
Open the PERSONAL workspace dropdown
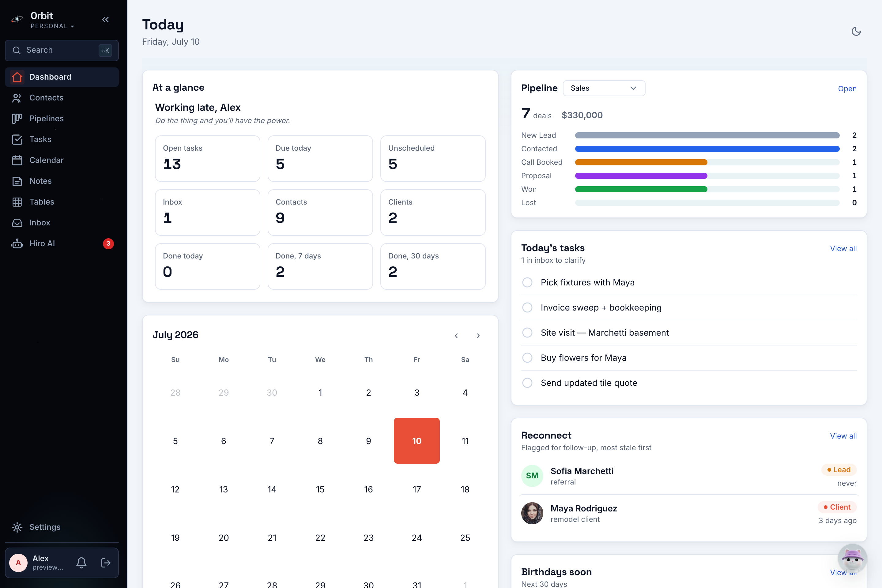[x=52, y=26]
